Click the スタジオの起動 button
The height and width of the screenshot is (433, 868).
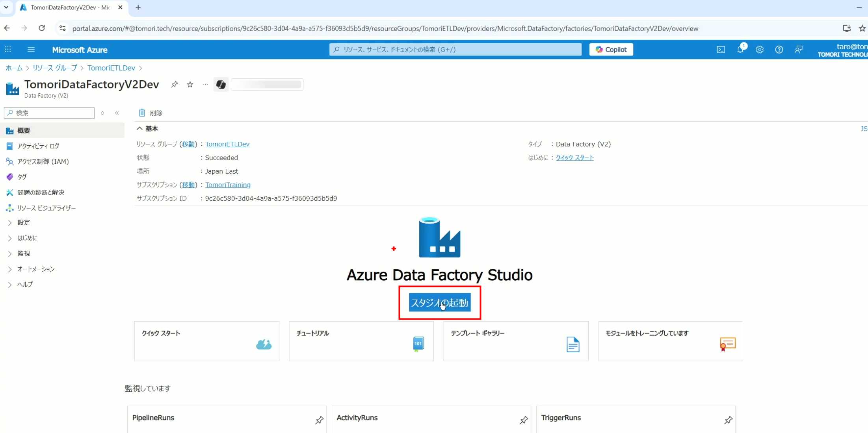pyautogui.click(x=439, y=302)
